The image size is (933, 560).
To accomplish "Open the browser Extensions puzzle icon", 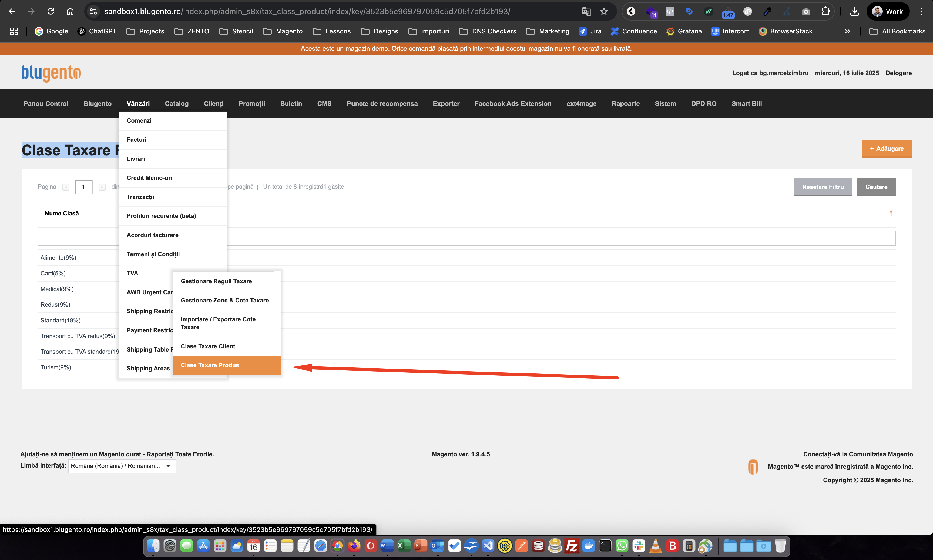I will click(825, 11).
